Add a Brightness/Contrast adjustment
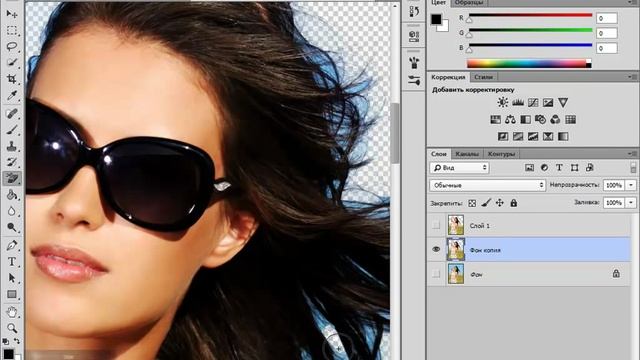 502,102
